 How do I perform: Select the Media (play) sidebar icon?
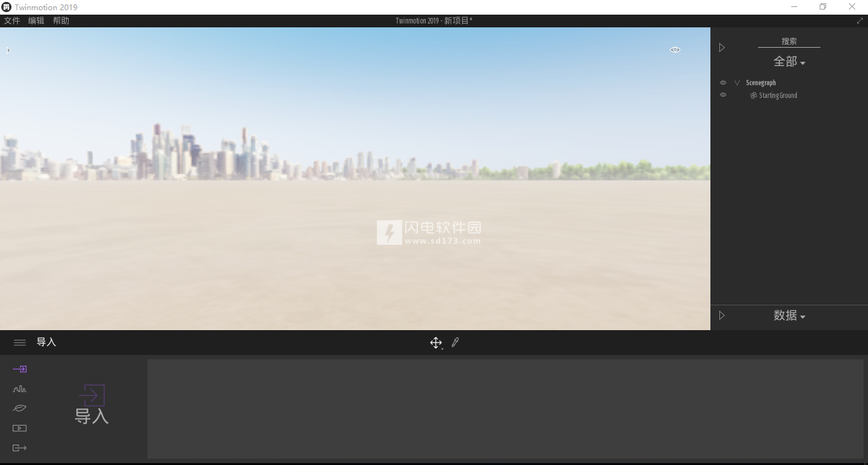(x=20, y=428)
